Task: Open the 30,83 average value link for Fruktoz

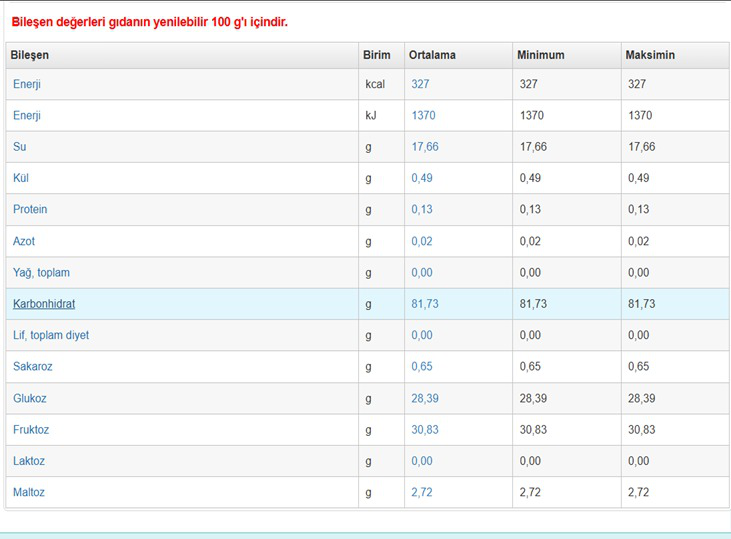Action: coord(425,430)
